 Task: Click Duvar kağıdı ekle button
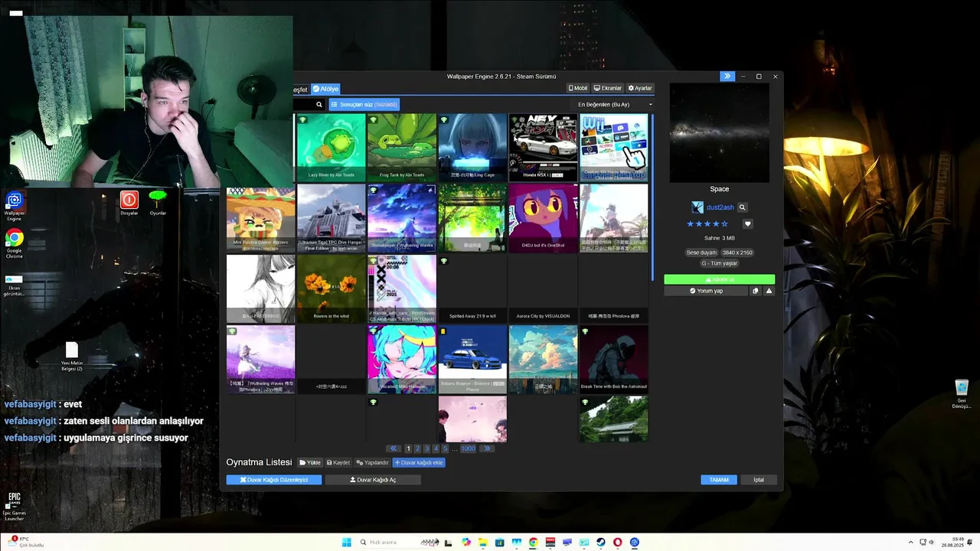[419, 462]
